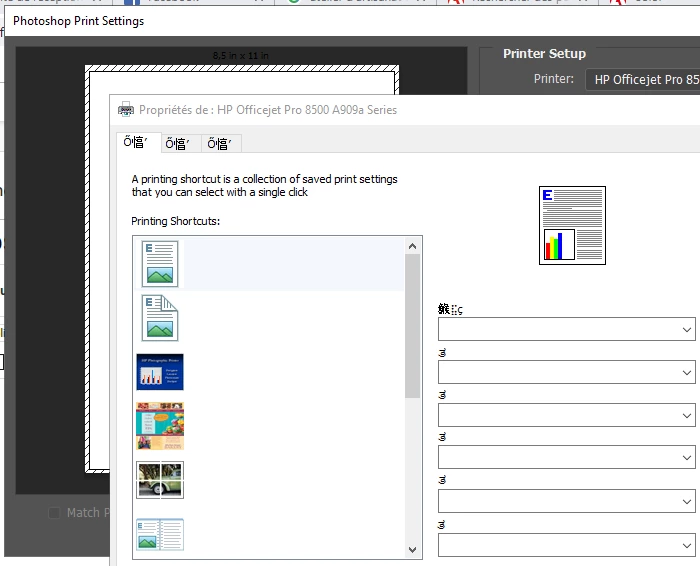Open the first tab in printer properties
This screenshot has height=566, width=700.
point(138,143)
